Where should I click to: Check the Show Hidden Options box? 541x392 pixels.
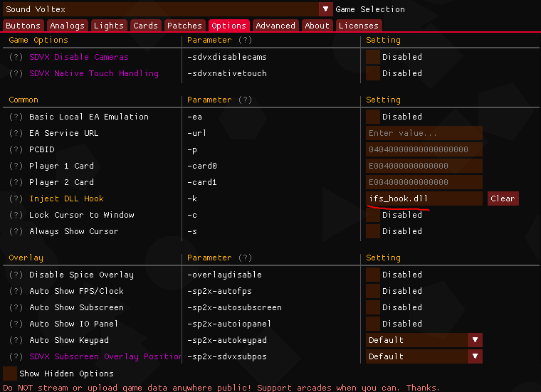coord(10,374)
